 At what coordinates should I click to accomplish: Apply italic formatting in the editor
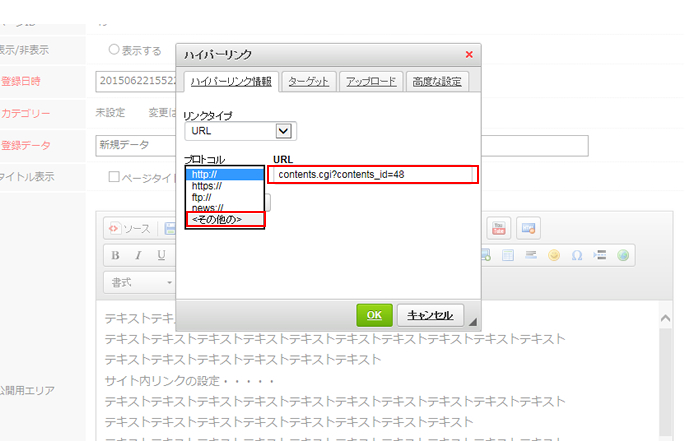[x=138, y=255]
